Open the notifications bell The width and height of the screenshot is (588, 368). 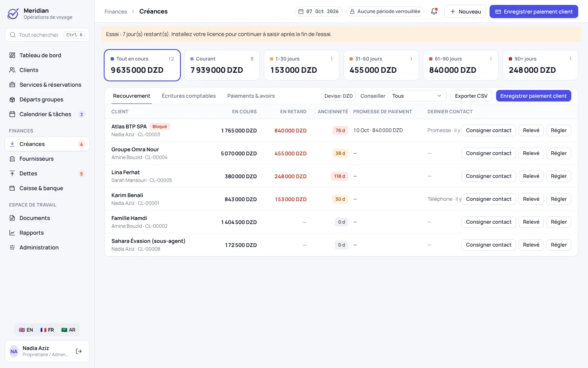click(434, 11)
